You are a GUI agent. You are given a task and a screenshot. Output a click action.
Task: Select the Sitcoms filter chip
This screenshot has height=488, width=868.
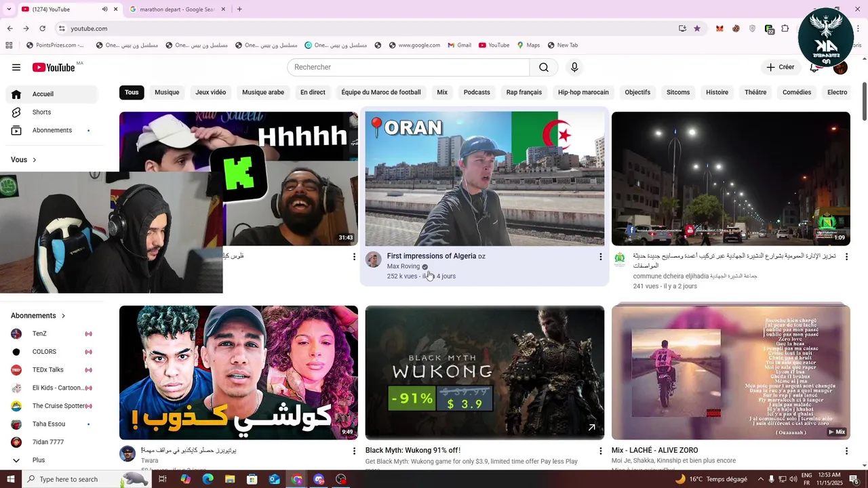[678, 92]
